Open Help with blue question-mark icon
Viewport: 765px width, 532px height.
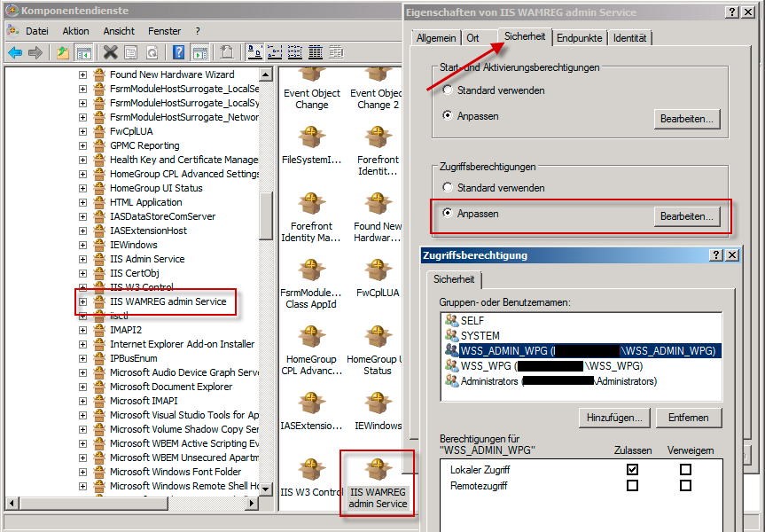pos(178,52)
